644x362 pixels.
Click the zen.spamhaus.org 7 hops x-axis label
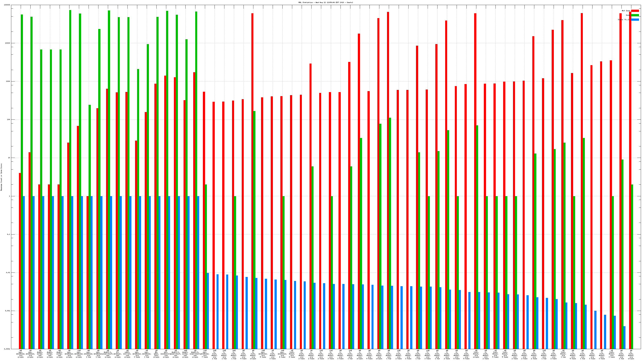205,354
